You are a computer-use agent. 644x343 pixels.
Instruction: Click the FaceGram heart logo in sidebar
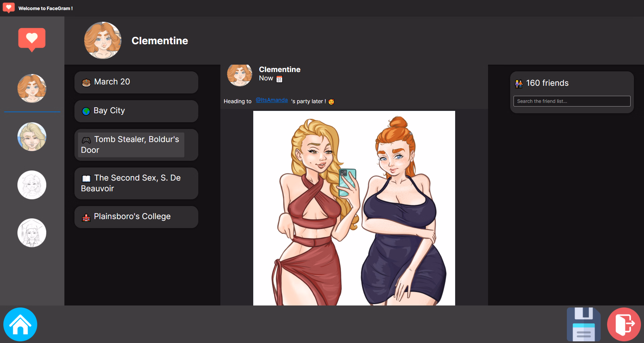click(32, 39)
